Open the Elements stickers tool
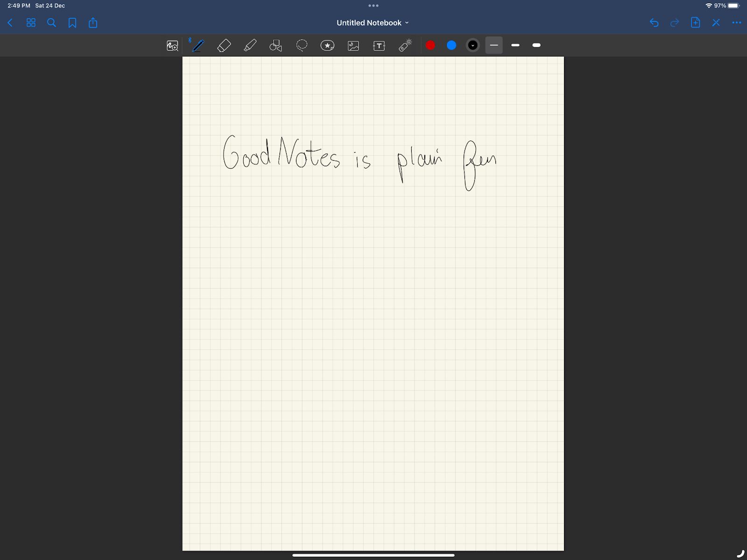 click(327, 45)
